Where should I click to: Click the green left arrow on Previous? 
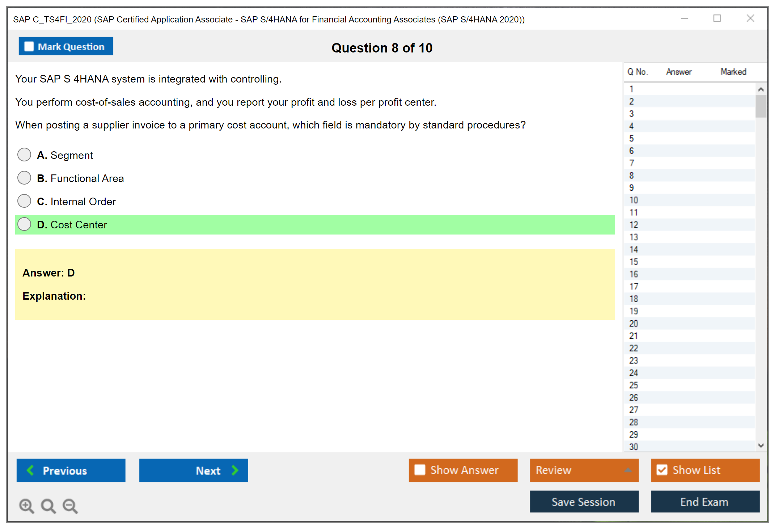click(30, 470)
